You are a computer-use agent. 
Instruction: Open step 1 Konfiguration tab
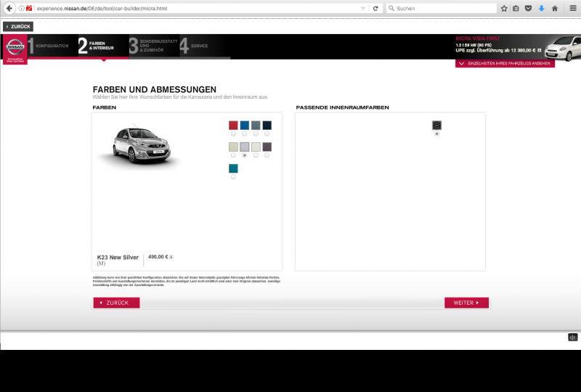coord(52,46)
